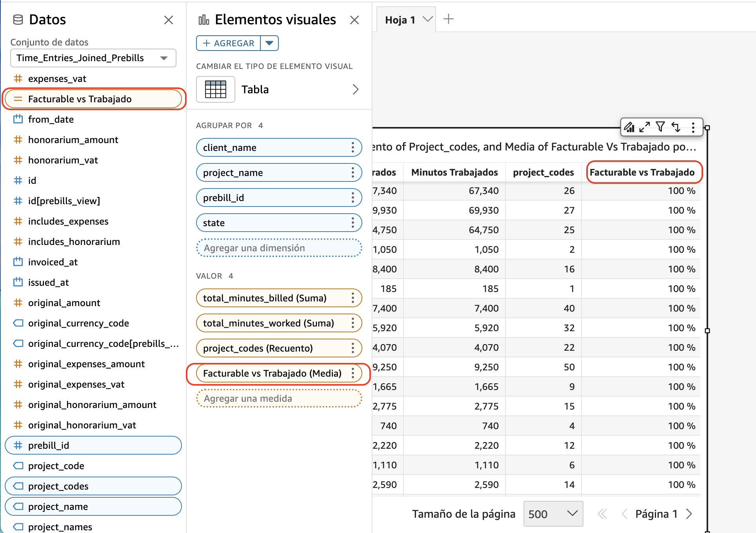Go to the previous page arrow

(x=624, y=514)
